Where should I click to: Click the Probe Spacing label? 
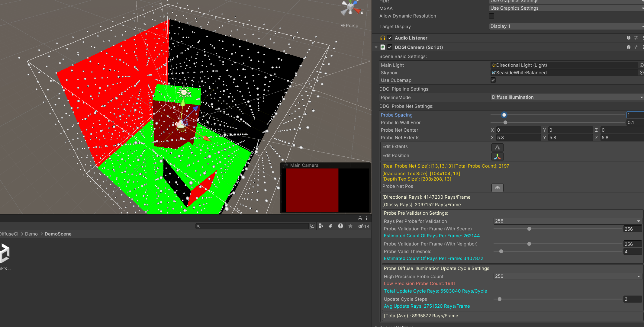pos(397,115)
